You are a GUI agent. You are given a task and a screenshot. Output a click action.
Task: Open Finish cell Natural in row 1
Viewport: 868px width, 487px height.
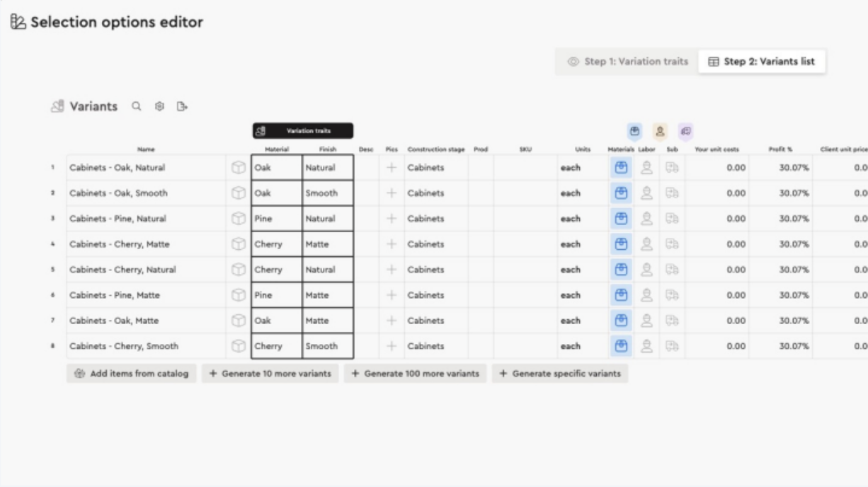point(328,168)
